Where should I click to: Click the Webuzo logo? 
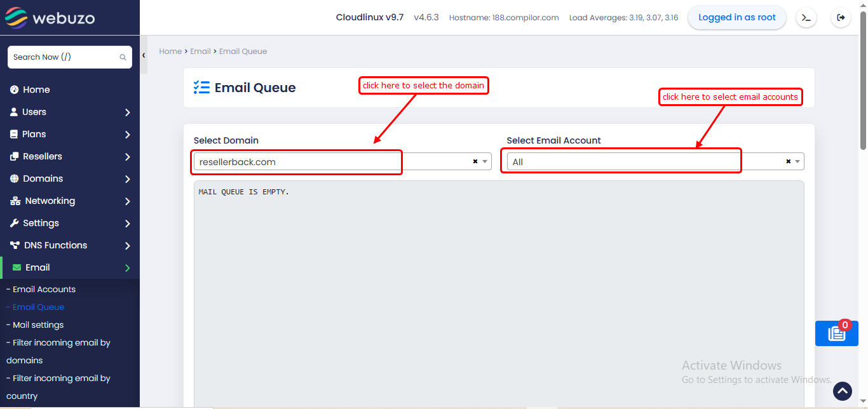pyautogui.click(x=50, y=18)
